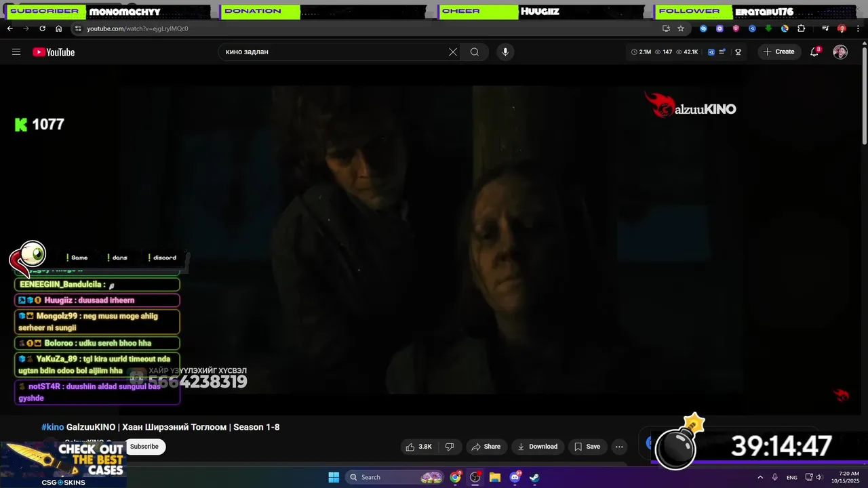Open File Explorer from the taskbar

[495, 477]
